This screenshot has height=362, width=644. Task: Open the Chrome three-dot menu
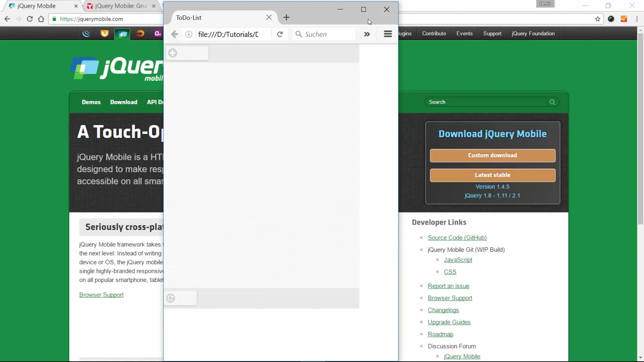click(637, 19)
